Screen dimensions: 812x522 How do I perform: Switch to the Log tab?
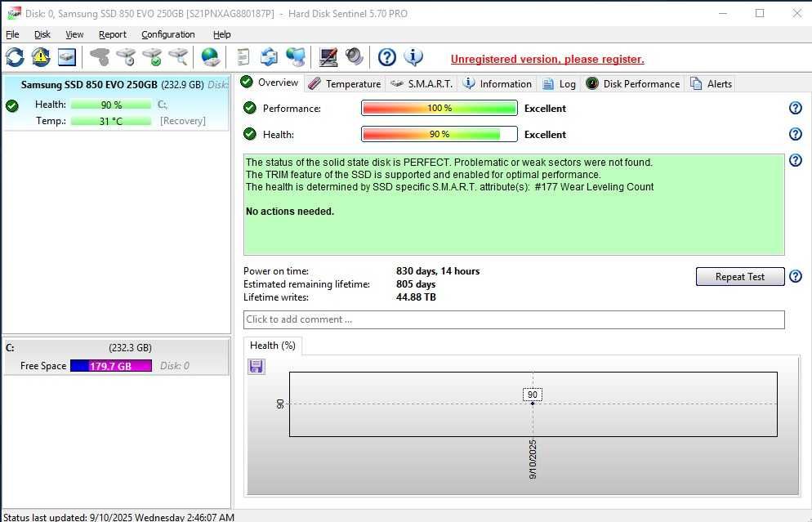click(560, 84)
